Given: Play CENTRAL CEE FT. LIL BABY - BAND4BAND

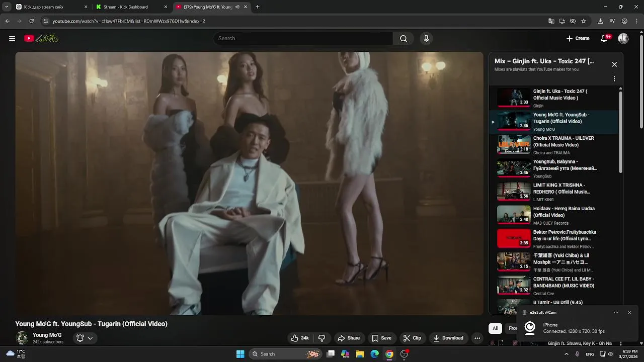Looking at the screenshot, I should (x=553, y=286).
